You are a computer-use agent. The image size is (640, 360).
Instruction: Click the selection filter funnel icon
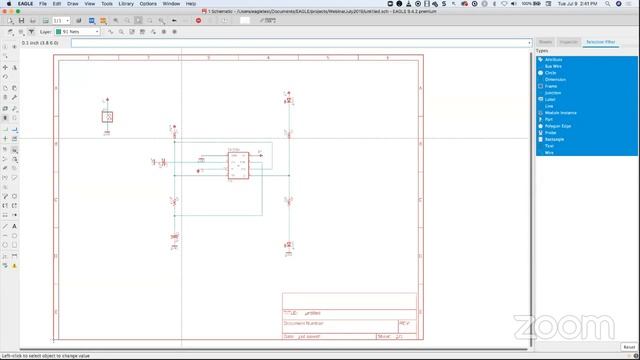pyautogui.click(x=31, y=31)
